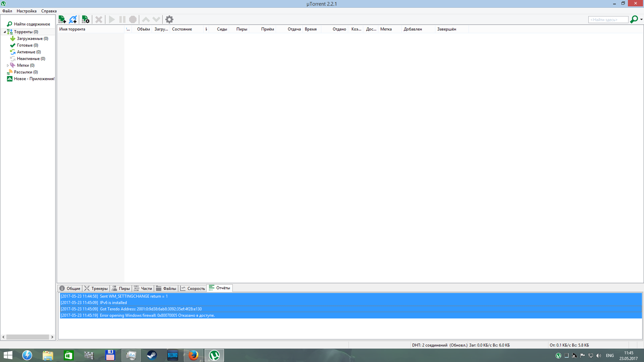
Task: Select Неактивные (0) filter
Action: (x=31, y=59)
